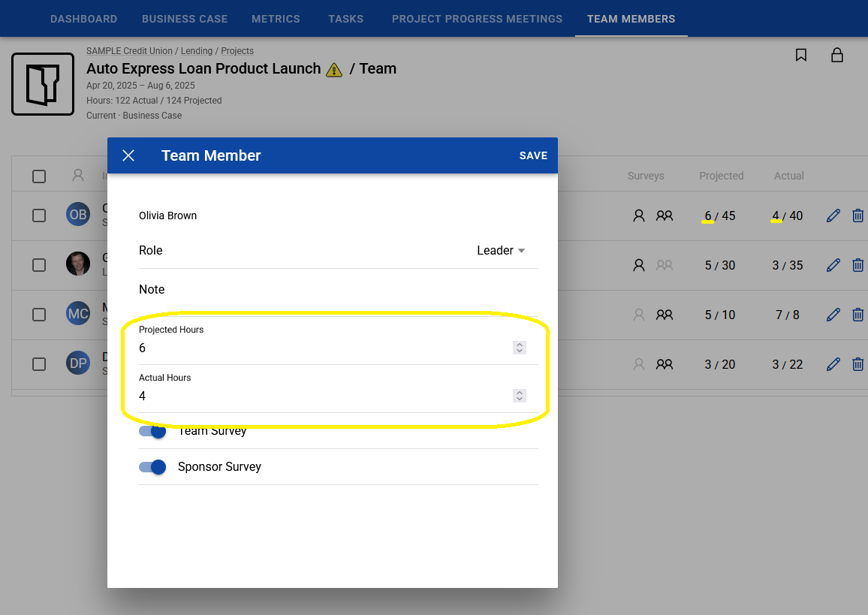Delete the team member with 3 / 22 actual hours
Image resolution: width=868 pixels, height=615 pixels.
tap(857, 364)
